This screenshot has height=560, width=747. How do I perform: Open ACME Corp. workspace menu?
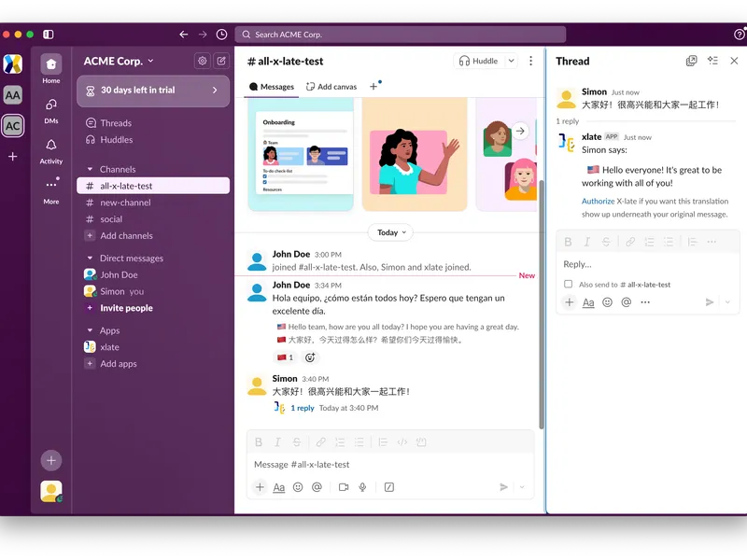tap(119, 62)
